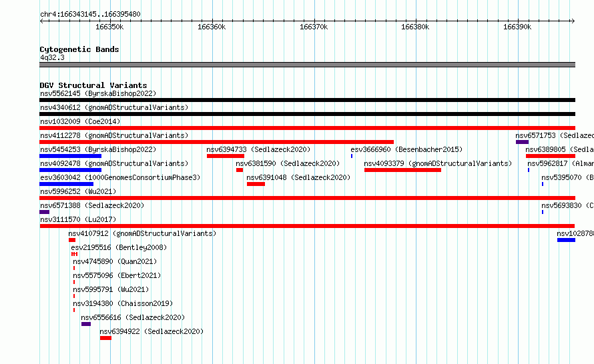Image resolution: width=594 pixels, height=364 pixels.
Task: Click the red bar under nsv6391048
Action: point(256,184)
